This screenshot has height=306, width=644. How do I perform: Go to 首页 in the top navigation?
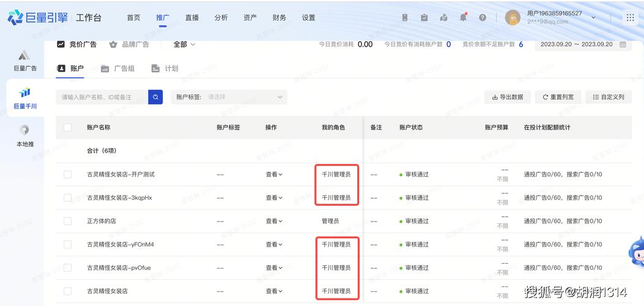[133, 18]
